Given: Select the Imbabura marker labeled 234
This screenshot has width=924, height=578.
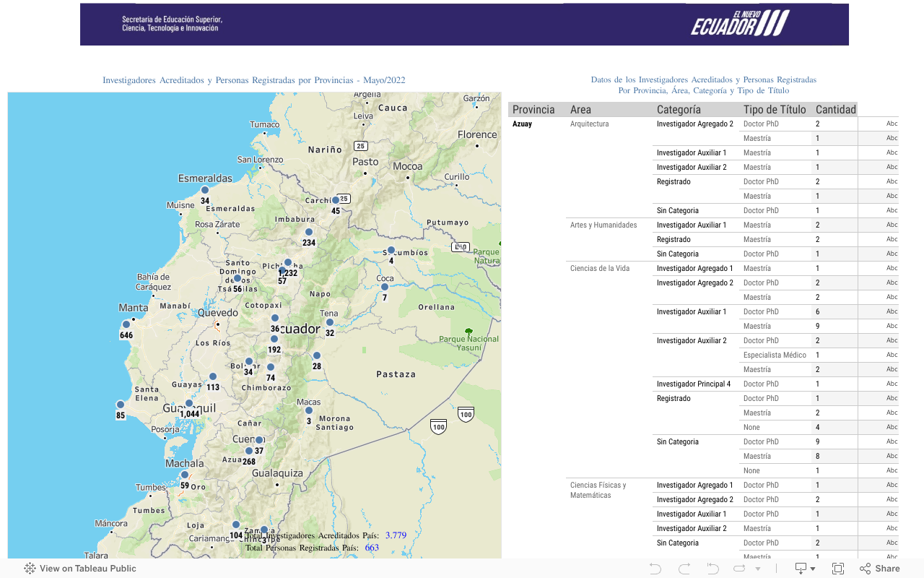Looking at the screenshot, I should click(309, 232).
